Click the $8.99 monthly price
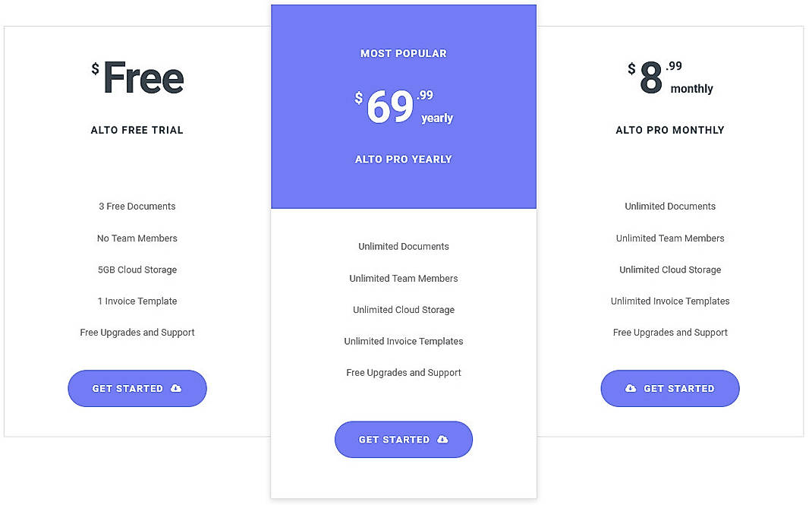 click(x=670, y=76)
